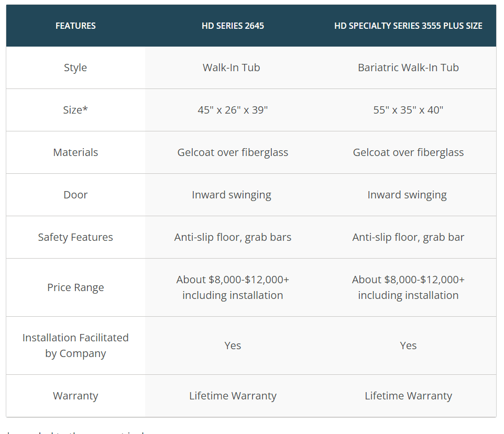Select 'Installation Facilitated by Company' row label
Image resolution: width=504 pixels, height=434 pixels.
75,346
